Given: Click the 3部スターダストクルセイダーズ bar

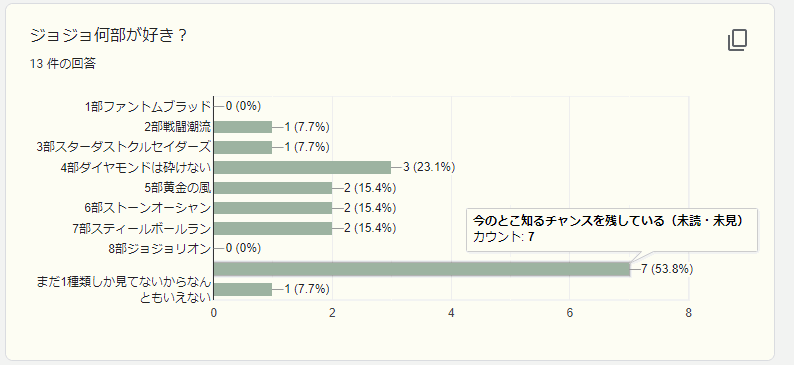Looking at the screenshot, I should point(243,147).
